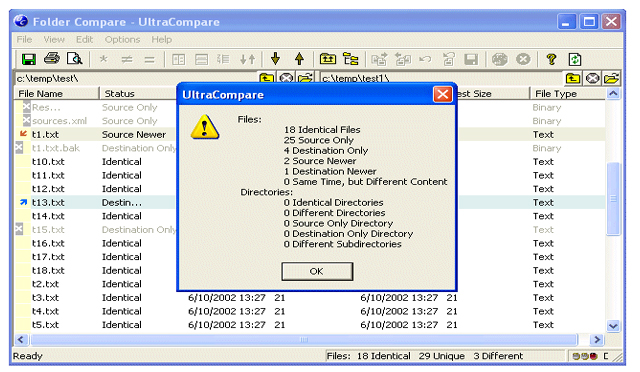640x372 pixels.
Task: Click the line alignment toolbar icon
Action: tap(223, 60)
